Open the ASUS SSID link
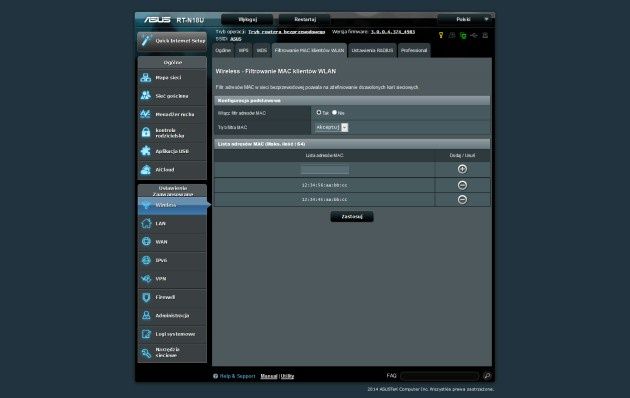Image resolution: width=630 pixels, height=398 pixels. (x=235, y=39)
